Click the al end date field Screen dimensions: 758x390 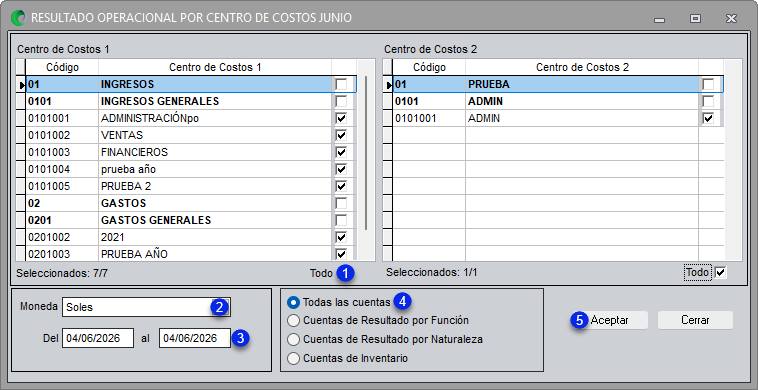[195, 338]
